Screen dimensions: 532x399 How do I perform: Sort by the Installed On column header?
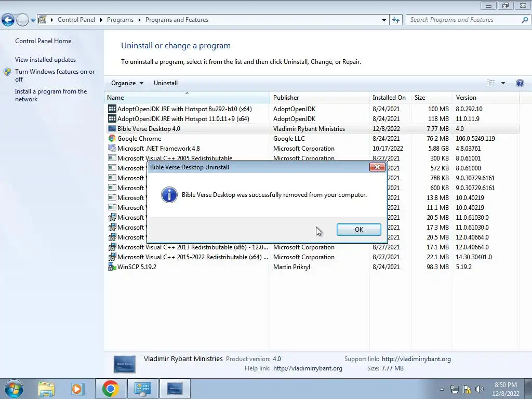[x=390, y=97]
